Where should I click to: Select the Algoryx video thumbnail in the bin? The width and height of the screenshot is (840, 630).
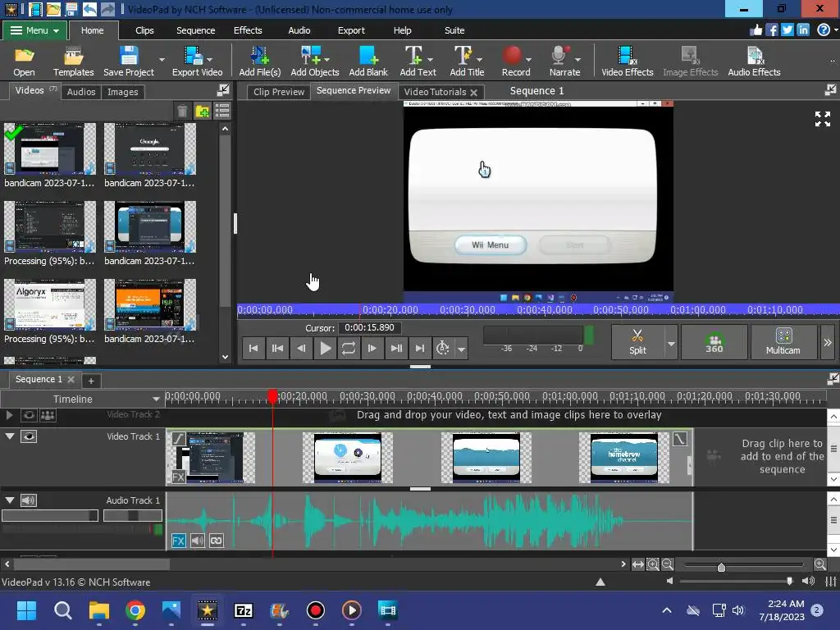tap(50, 304)
